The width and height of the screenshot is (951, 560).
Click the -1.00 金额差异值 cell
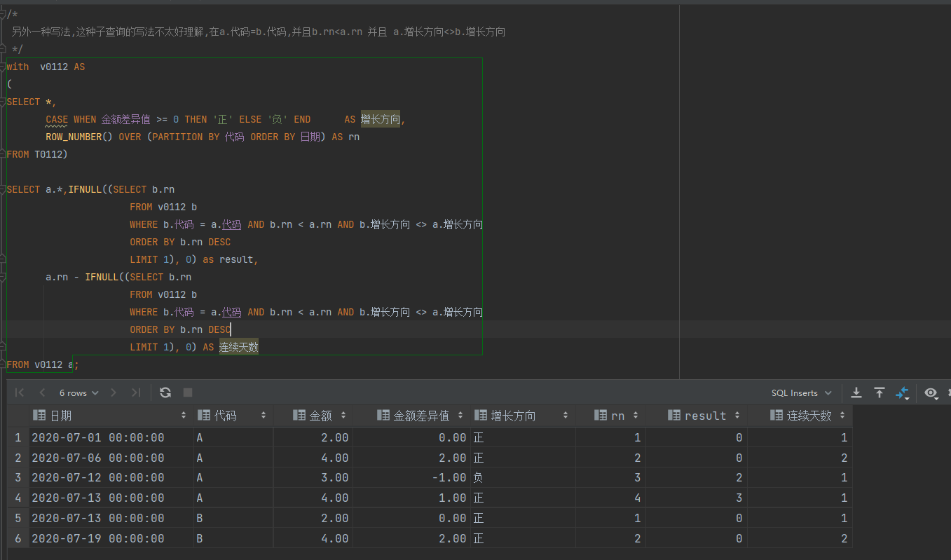click(x=411, y=478)
